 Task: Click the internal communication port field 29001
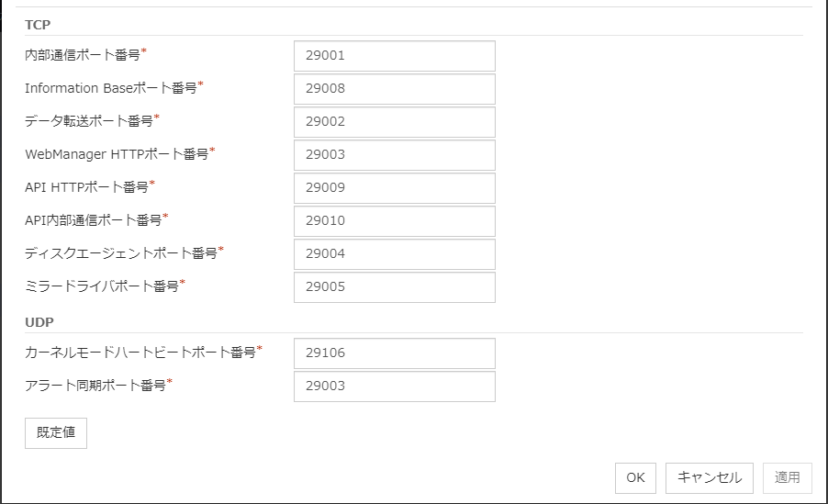(394, 55)
